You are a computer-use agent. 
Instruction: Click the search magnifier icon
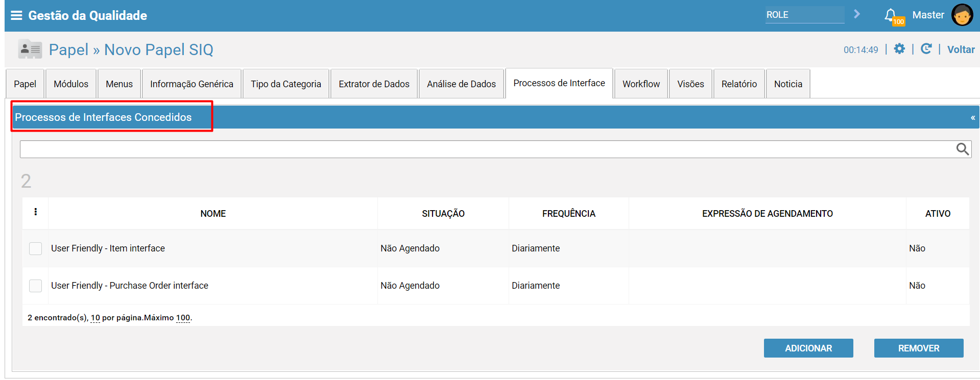(x=963, y=149)
